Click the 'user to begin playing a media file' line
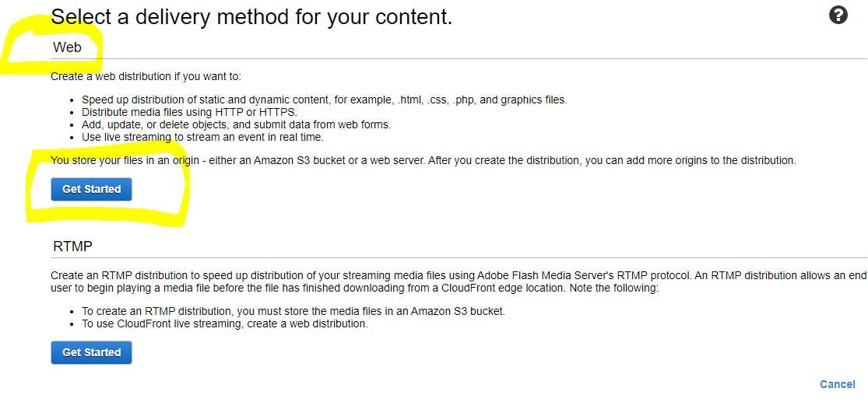Image resolution: width=868 pixels, height=416 pixels. click(x=355, y=288)
